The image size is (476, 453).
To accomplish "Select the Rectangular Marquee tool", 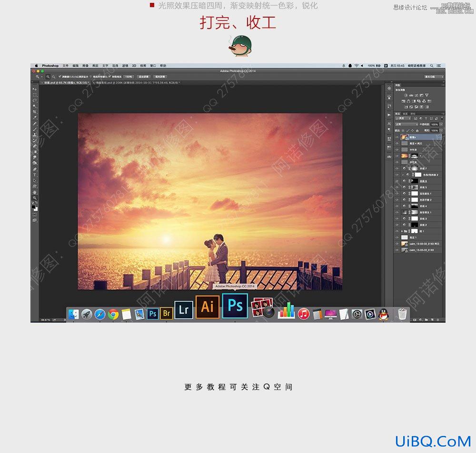I will click(x=35, y=95).
